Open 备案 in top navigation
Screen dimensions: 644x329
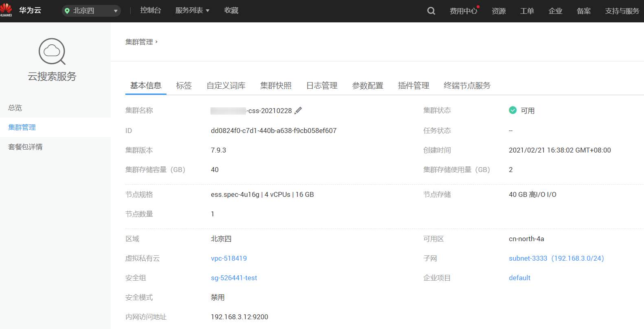584,11
